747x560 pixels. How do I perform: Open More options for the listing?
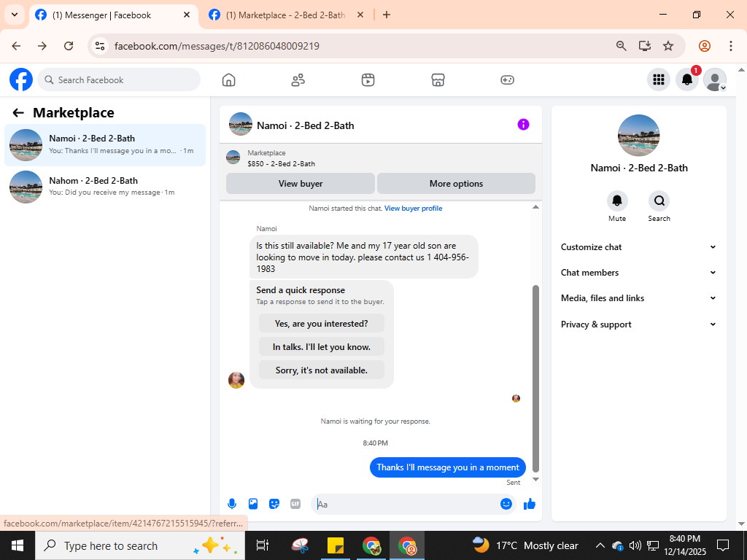(x=456, y=183)
